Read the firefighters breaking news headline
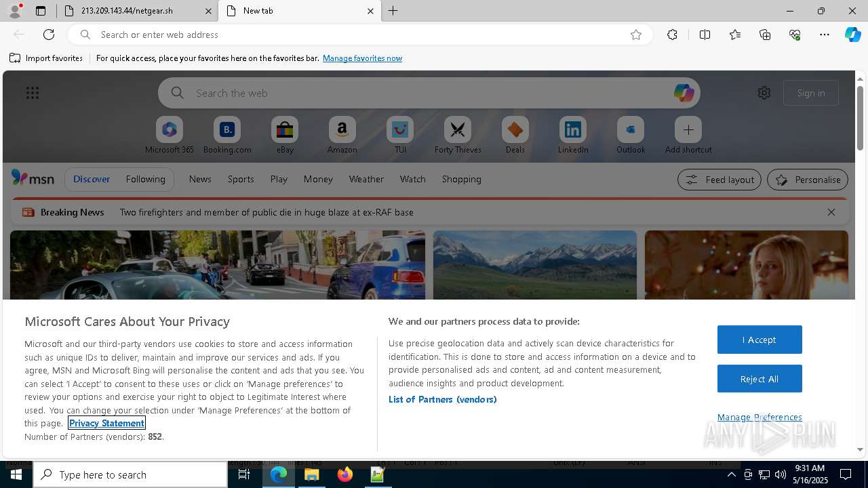Screen dimensions: 868x488 [x=267, y=212]
